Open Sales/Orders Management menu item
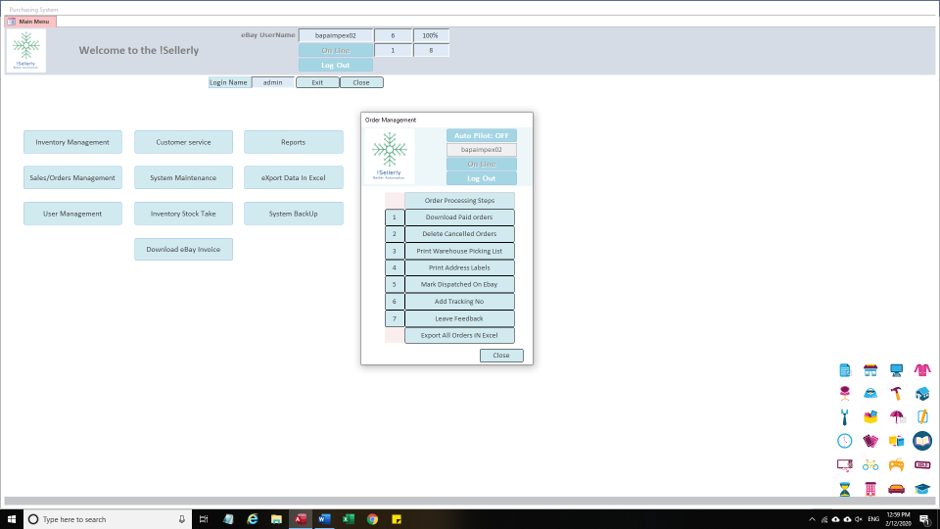The height and width of the screenshot is (529, 940). coord(73,178)
